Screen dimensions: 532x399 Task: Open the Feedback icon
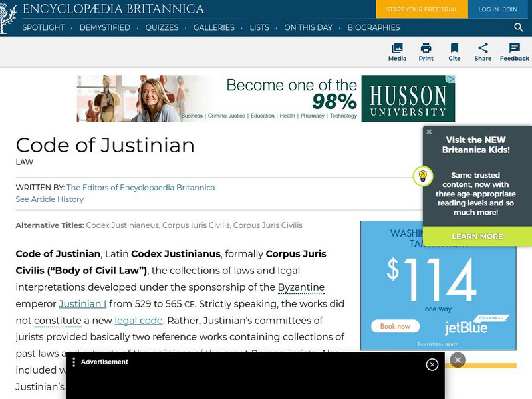(x=514, y=52)
